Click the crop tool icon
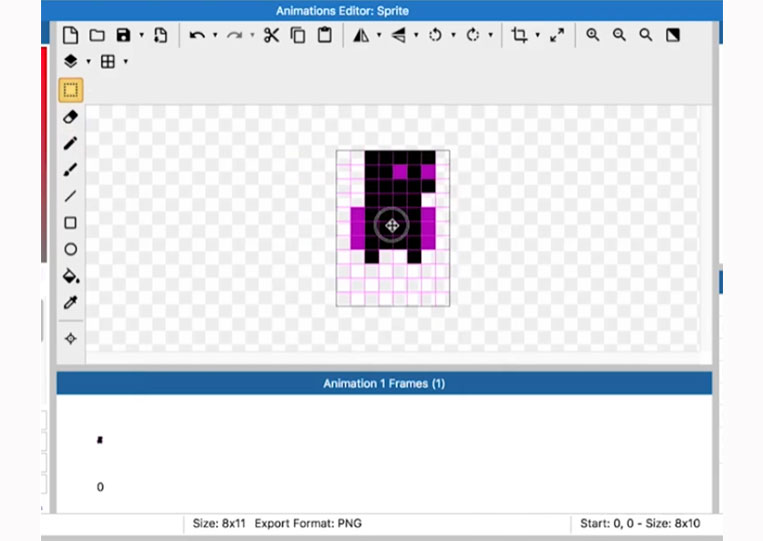Image resolution: width=763 pixels, height=541 pixels. click(x=519, y=35)
